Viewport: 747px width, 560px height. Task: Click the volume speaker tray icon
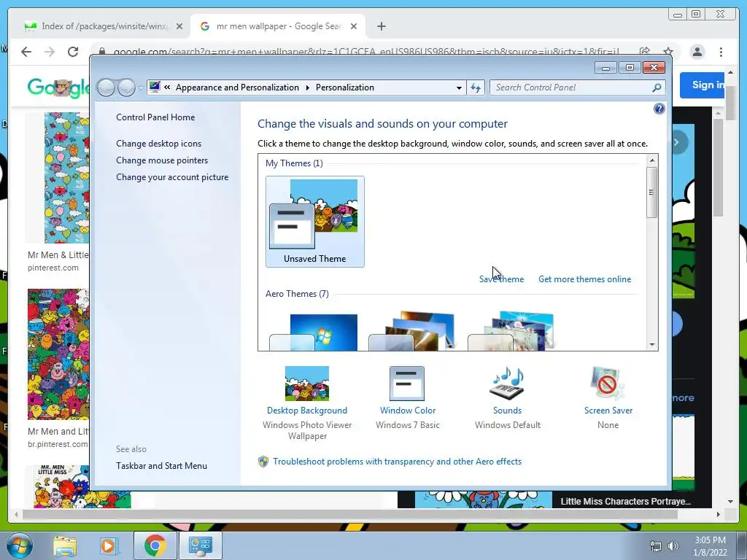[x=673, y=545]
